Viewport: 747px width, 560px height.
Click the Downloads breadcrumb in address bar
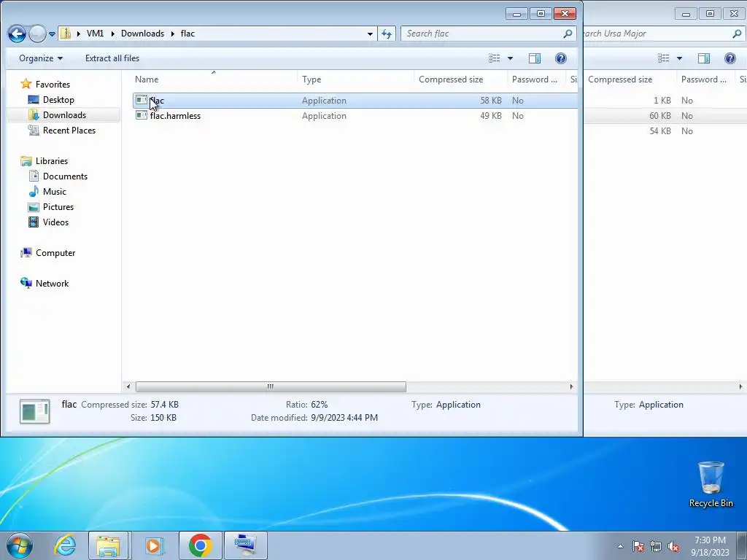142,34
